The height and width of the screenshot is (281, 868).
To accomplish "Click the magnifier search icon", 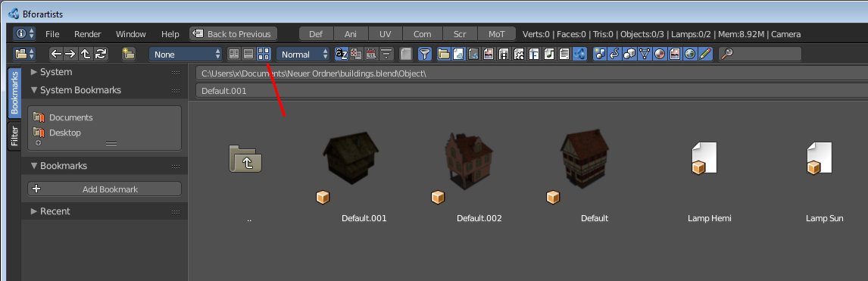I will click(x=728, y=54).
